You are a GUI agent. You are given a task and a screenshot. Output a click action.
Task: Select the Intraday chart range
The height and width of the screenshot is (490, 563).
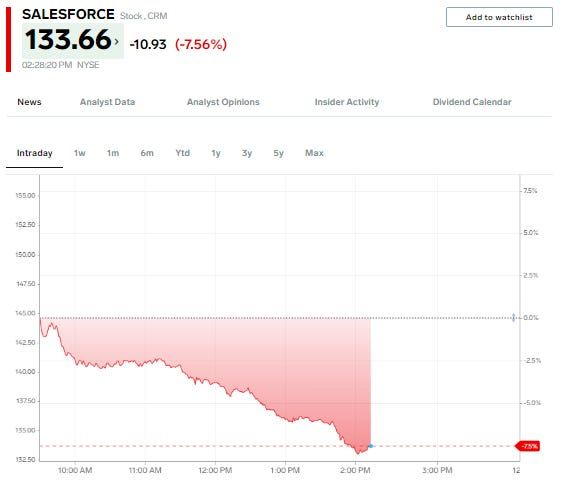(34, 153)
